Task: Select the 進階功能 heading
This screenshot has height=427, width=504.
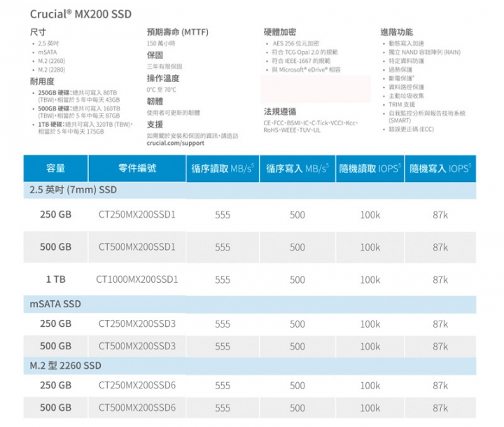Action: tap(397, 32)
